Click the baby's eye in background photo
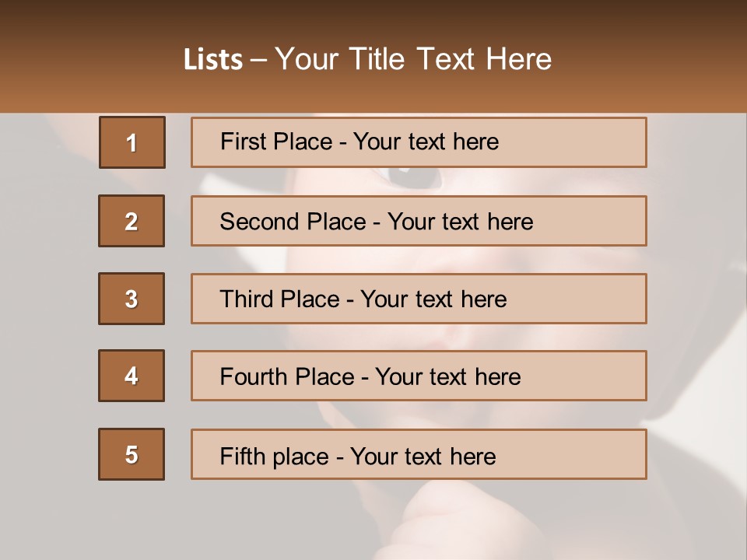This screenshot has height=560, width=747. pos(412,178)
